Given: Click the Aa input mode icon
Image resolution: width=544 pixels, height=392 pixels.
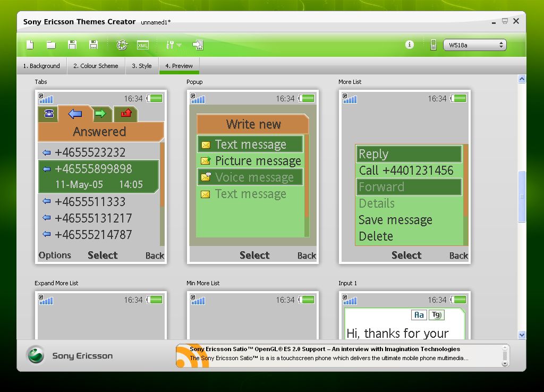Looking at the screenshot, I should pyautogui.click(x=419, y=315).
